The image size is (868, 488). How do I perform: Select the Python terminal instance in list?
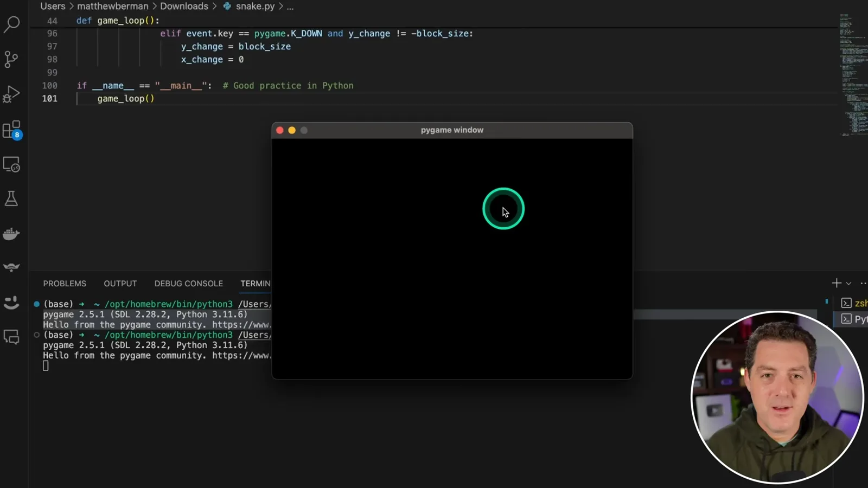(x=854, y=319)
